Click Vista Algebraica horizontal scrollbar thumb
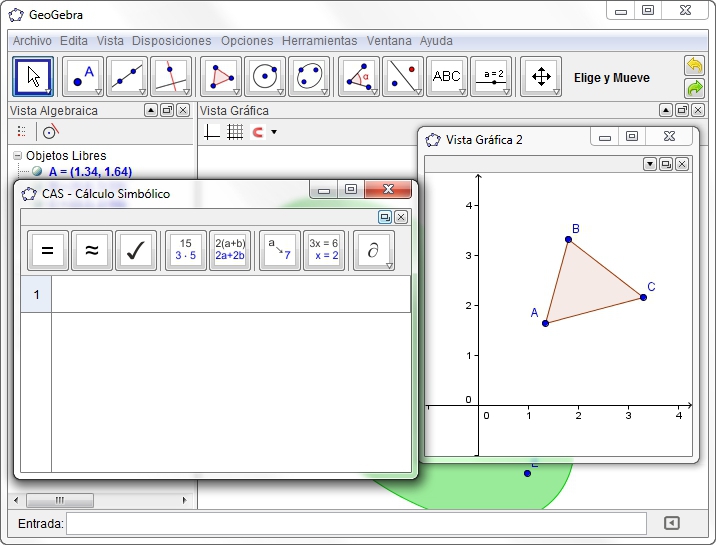 point(60,500)
